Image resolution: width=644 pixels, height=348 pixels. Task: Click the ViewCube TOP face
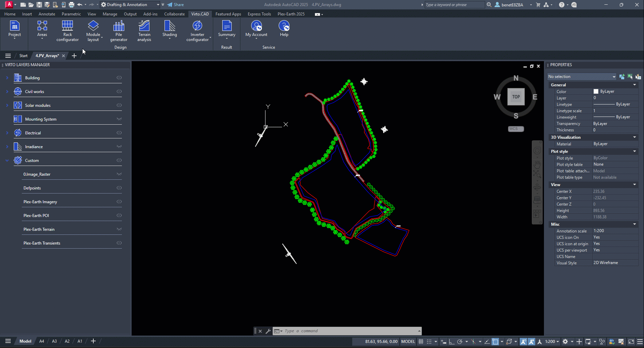coord(516,97)
